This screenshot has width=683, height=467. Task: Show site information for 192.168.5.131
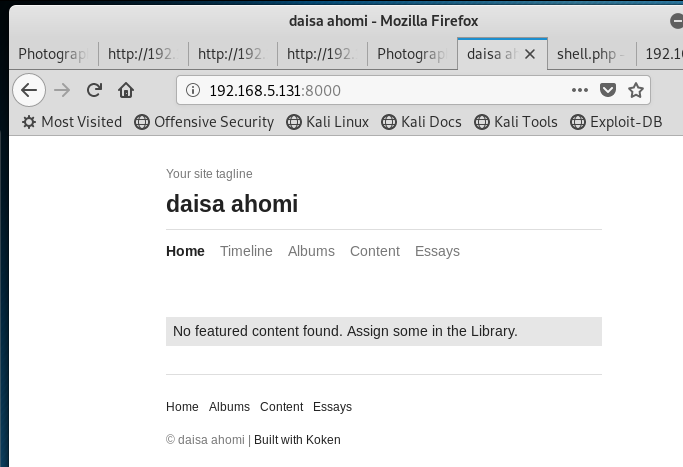[x=193, y=90]
